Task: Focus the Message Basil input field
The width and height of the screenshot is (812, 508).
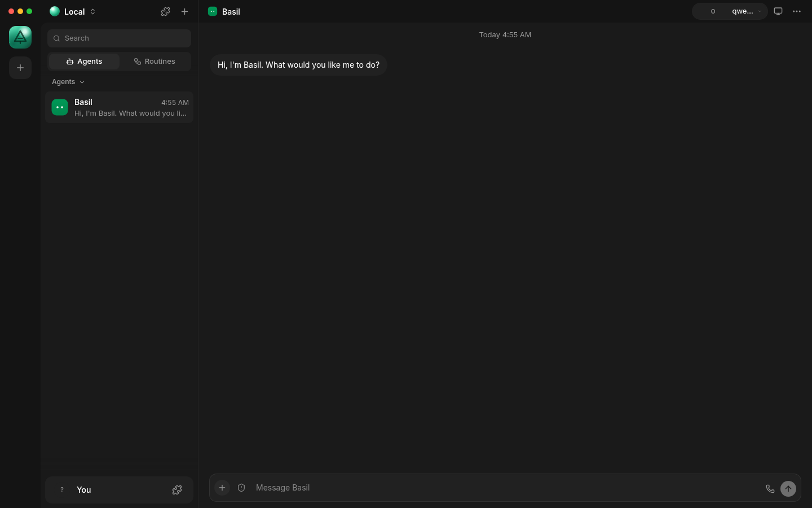Action: pyautogui.click(x=505, y=488)
